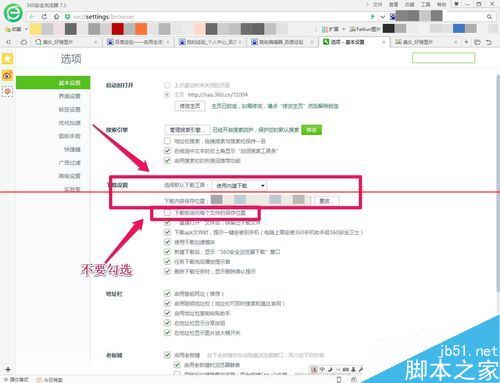
Task: Open the default download tool dropdown 使用内建下载
Action: click(x=239, y=186)
